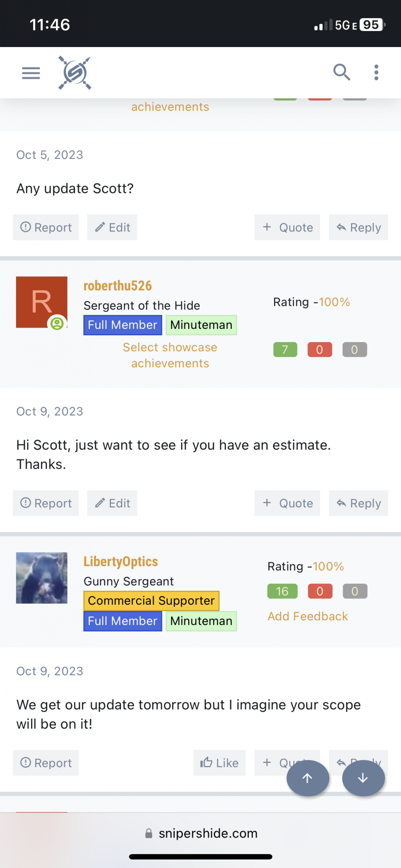This screenshot has height=868, width=401.
Task: Reply to the Oct 5 post
Action: click(x=359, y=228)
